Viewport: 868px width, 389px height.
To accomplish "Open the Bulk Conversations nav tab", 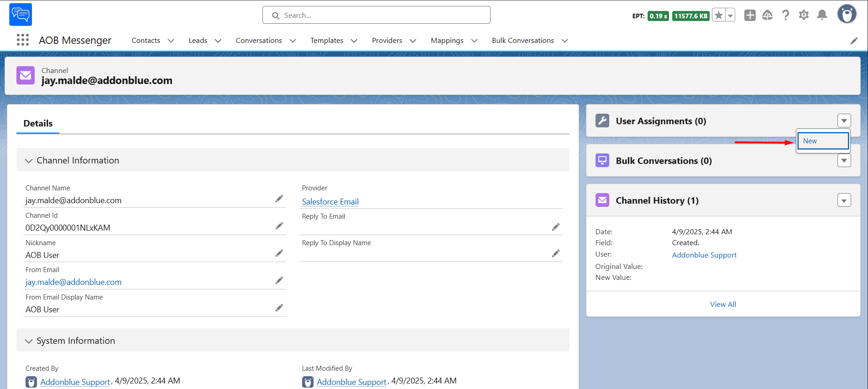I will point(523,41).
